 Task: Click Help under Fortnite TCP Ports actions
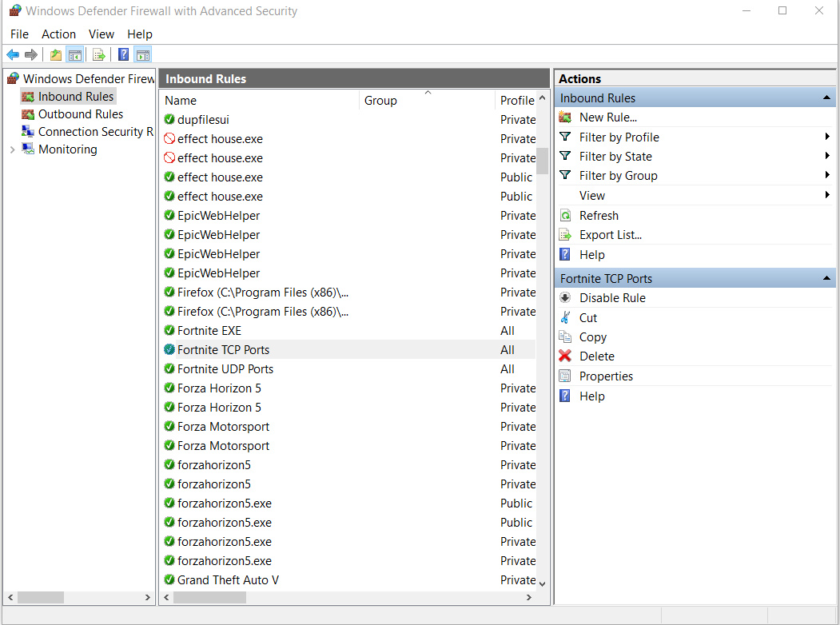pyautogui.click(x=592, y=396)
